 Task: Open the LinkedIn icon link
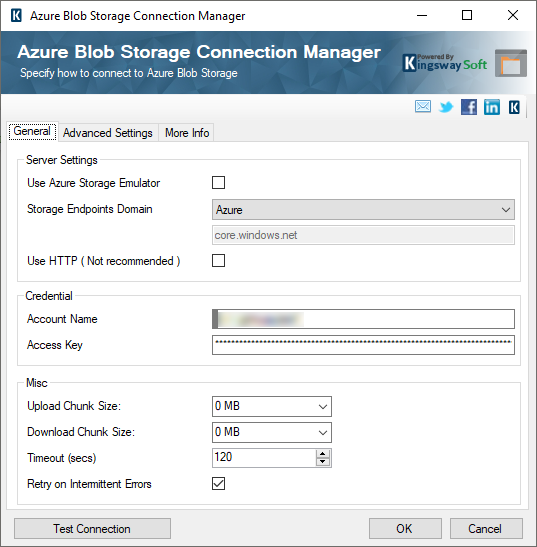492,107
